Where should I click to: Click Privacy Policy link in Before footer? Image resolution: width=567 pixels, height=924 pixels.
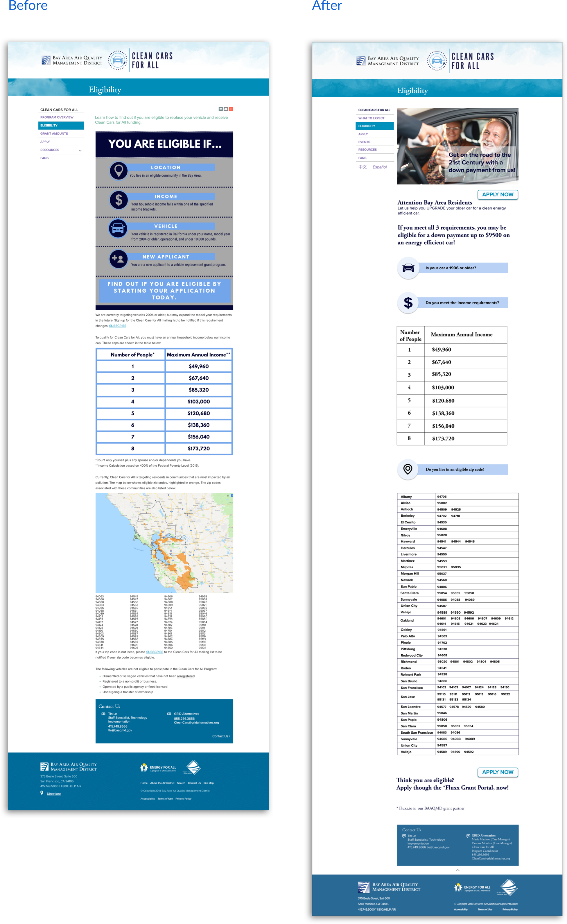(183, 799)
